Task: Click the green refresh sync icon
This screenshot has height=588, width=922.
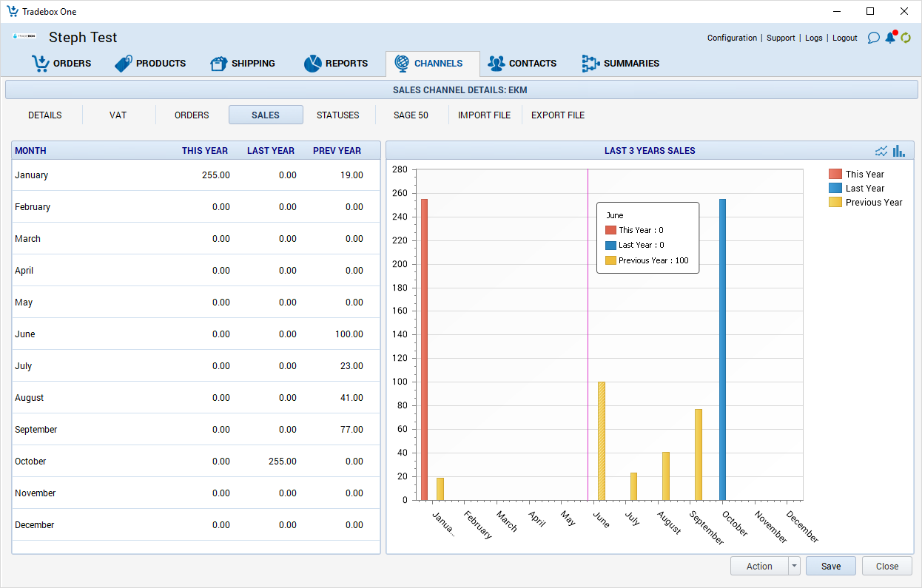Action: tap(906, 38)
